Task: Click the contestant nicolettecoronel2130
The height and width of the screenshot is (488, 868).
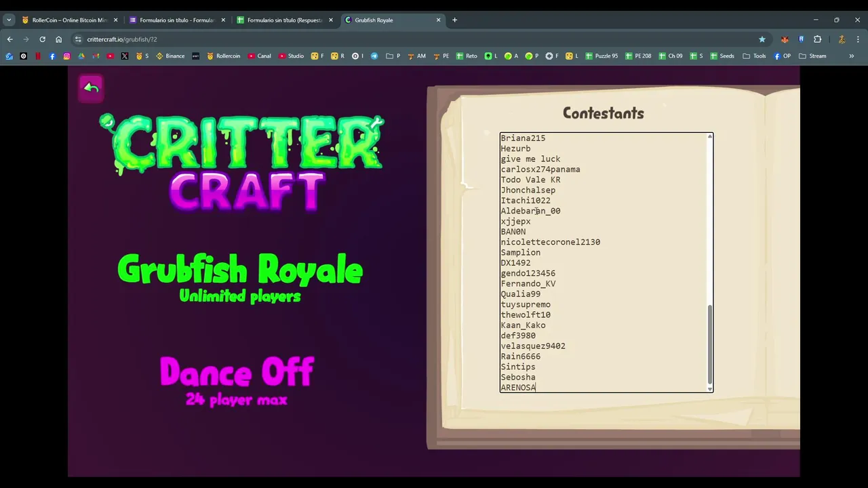Action: (x=550, y=242)
